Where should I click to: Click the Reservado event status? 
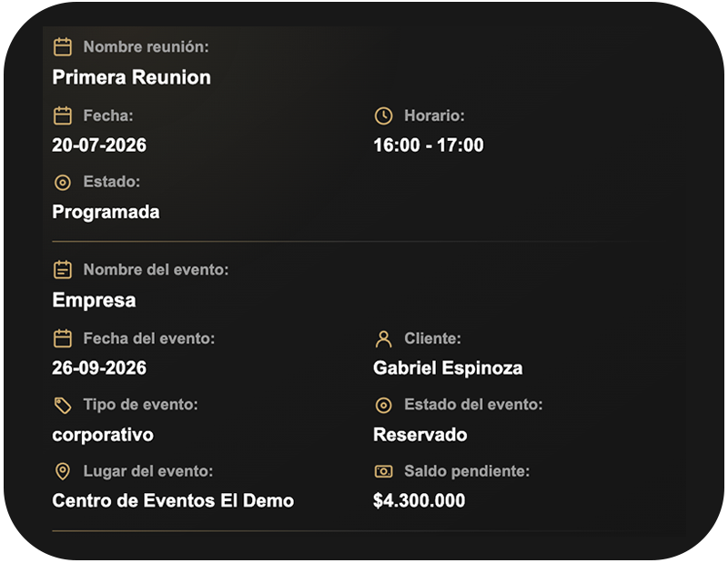(420, 435)
